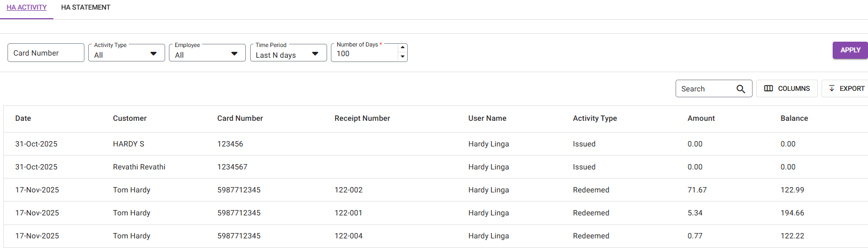Sort by the Amount column header
Viewport: 868px width, 248px height.
pyautogui.click(x=701, y=119)
